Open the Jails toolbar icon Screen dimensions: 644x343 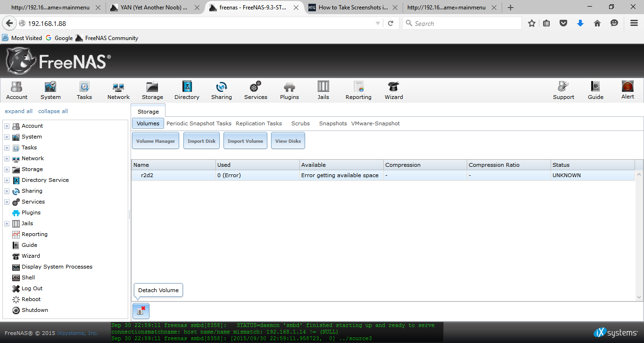[323, 90]
